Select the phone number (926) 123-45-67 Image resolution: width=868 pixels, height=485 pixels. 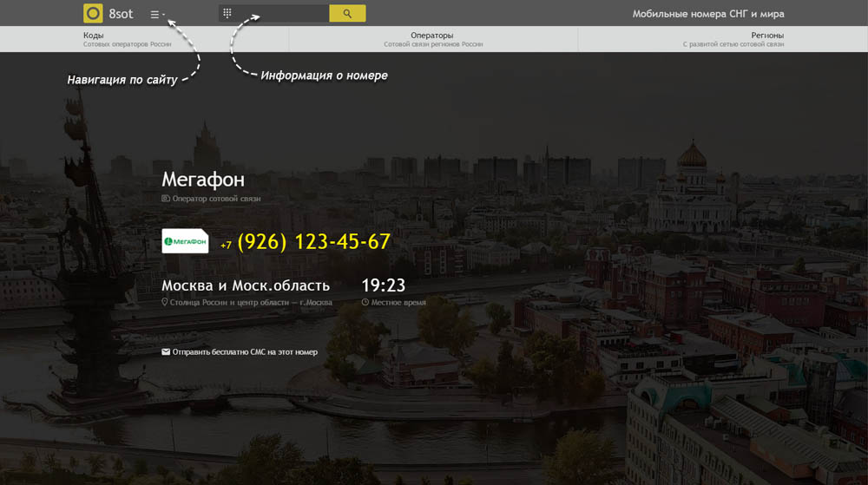(x=314, y=242)
